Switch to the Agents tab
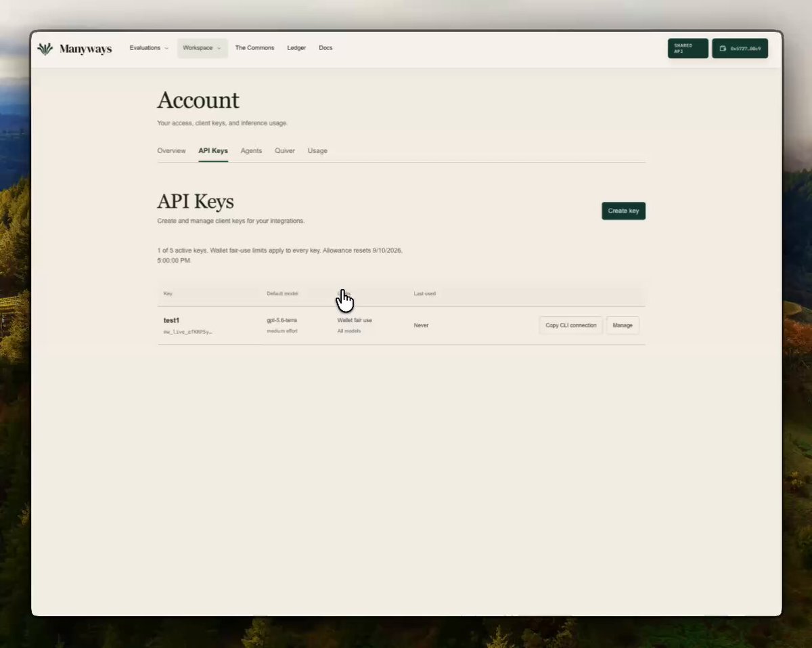The width and height of the screenshot is (812, 648). 251,151
